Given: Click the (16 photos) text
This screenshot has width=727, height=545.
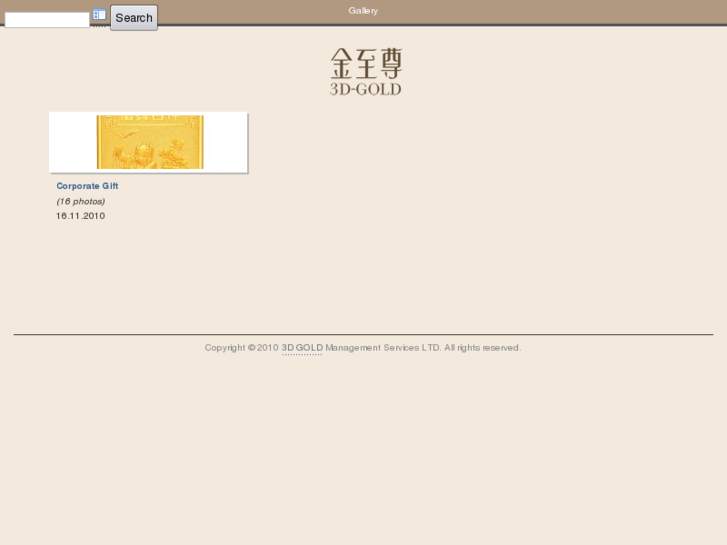Looking at the screenshot, I should 81,201.
